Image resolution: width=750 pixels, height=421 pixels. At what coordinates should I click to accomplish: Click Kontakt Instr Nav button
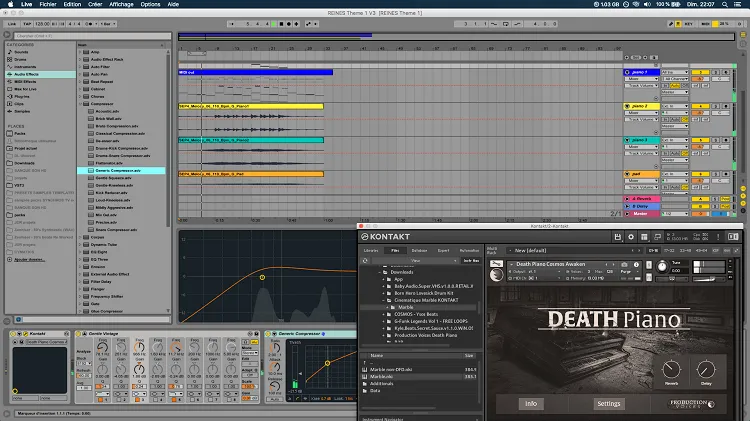point(471,261)
